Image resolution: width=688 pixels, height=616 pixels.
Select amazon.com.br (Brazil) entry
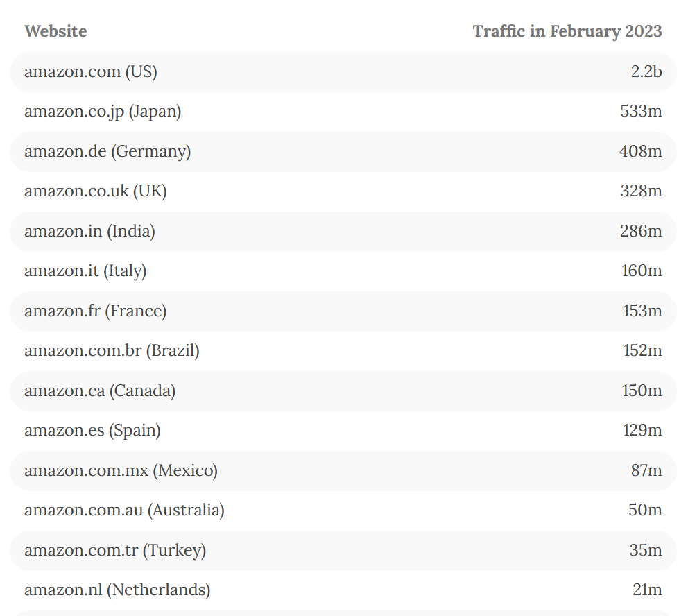112,350
